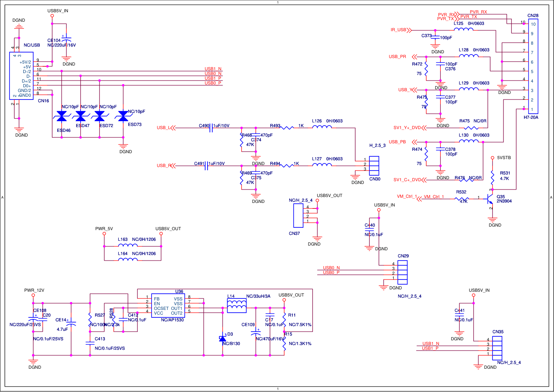
Task: Select the USB_PB net label
Action: (x=397, y=142)
